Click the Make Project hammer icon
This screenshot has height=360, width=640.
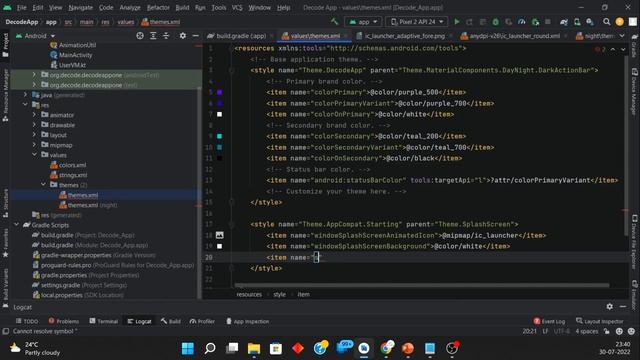[335, 22]
